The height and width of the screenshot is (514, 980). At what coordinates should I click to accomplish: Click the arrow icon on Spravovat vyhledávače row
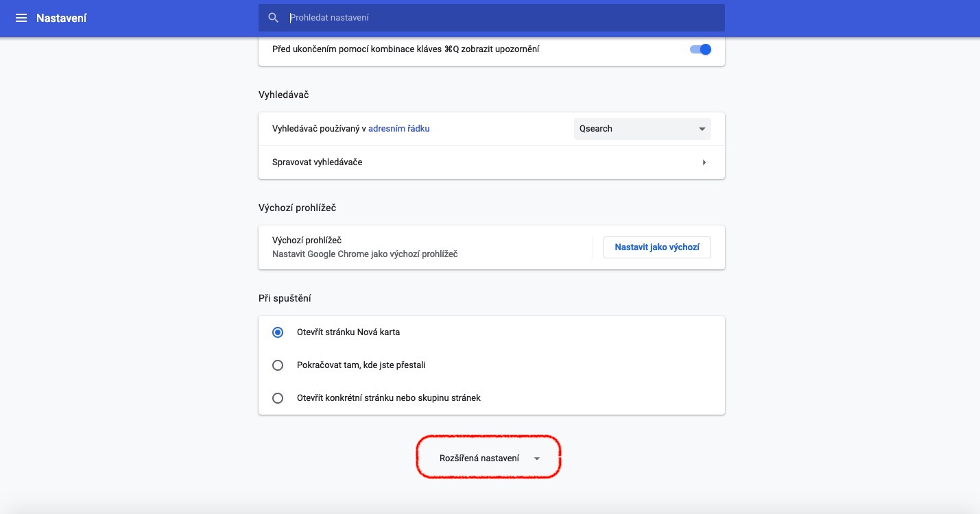(x=704, y=162)
